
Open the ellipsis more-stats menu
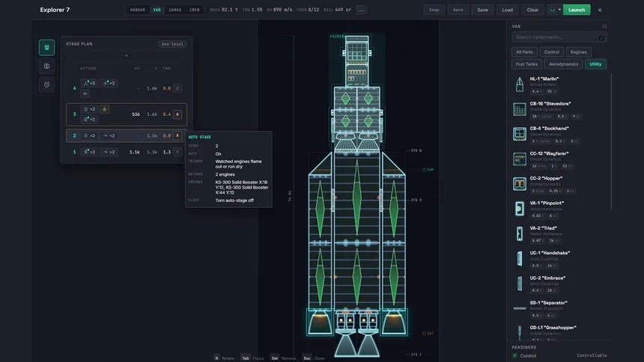click(x=361, y=10)
